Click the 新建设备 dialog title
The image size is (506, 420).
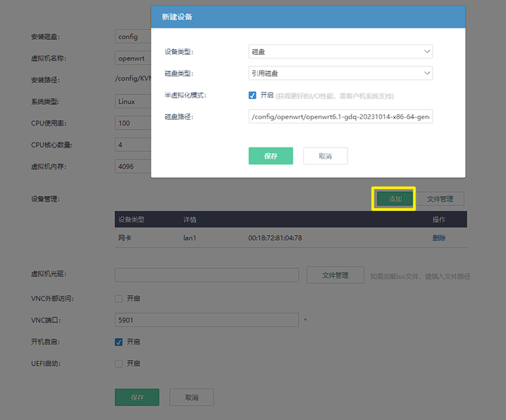coord(177,17)
